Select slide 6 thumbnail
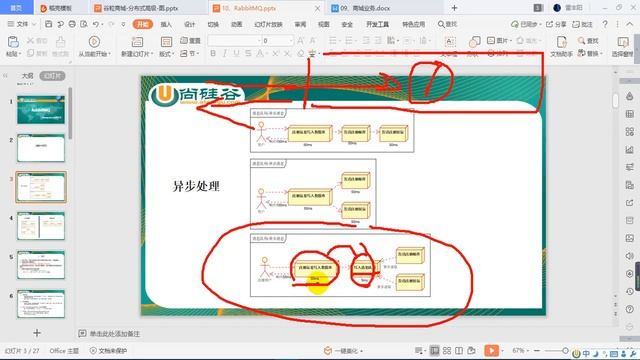This screenshot has height=360, width=640. pos(41,304)
